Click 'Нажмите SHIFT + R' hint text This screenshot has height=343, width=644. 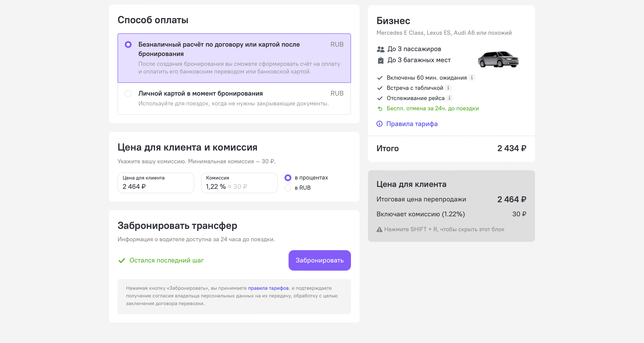tap(444, 229)
